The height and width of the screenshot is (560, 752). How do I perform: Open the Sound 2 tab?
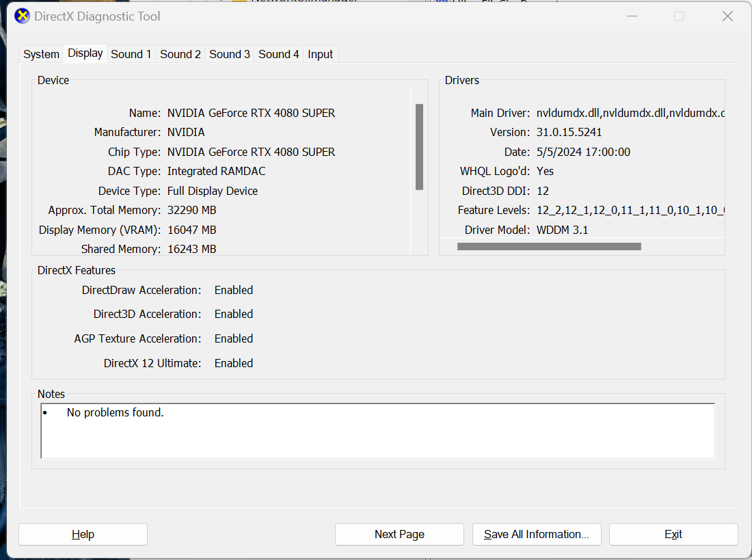[x=180, y=54]
